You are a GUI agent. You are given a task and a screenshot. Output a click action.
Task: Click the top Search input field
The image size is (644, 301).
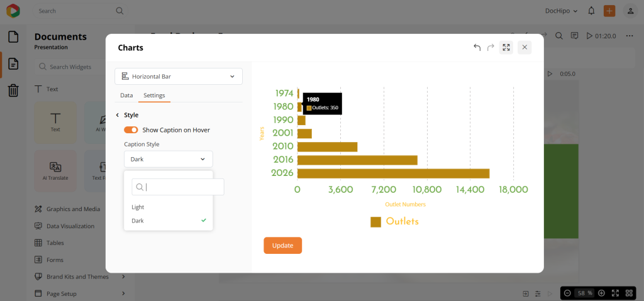click(80, 11)
